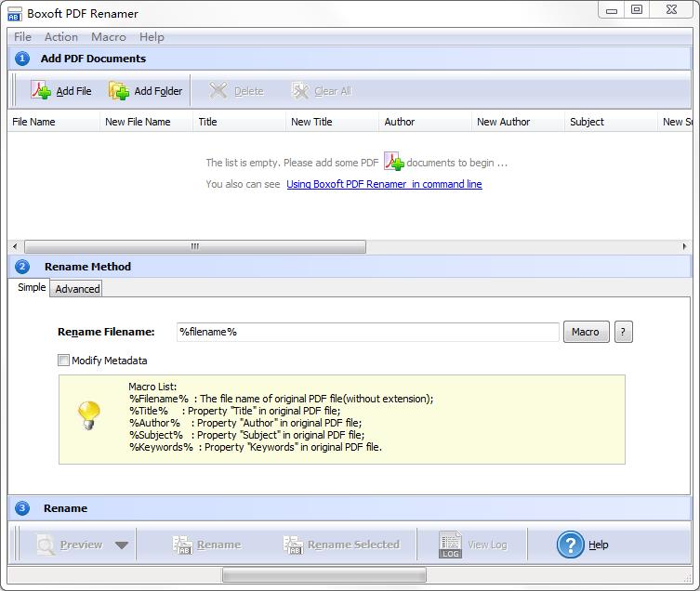Viewport: 700px width, 591px height.
Task: Switch to the Advanced tab
Action: [x=77, y=289]
